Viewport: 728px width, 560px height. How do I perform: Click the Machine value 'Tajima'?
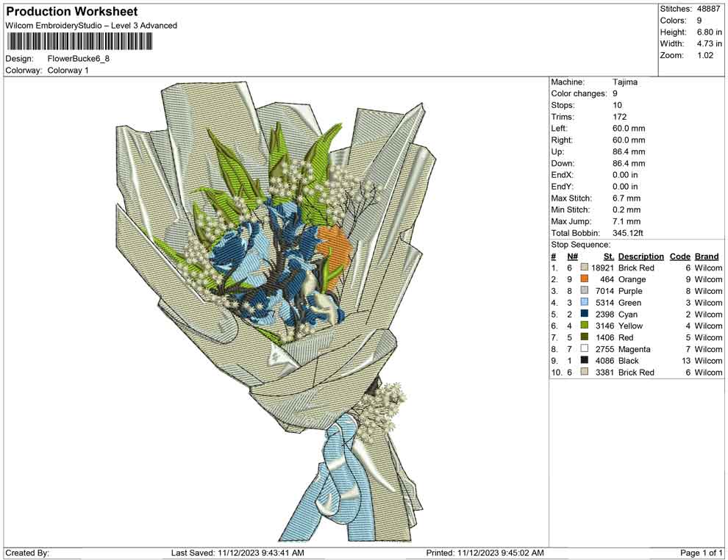point(625,82)
